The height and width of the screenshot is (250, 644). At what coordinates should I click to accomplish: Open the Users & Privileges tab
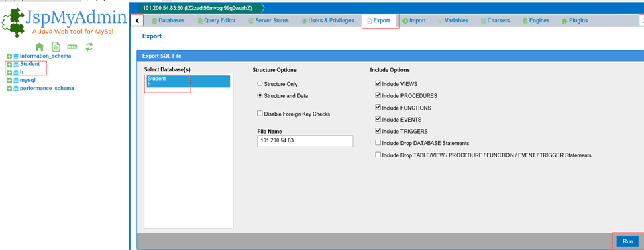click(x=327, y=21)
